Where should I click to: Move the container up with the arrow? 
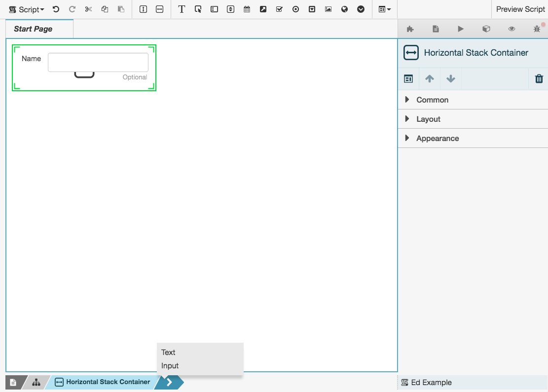point(430,79)
